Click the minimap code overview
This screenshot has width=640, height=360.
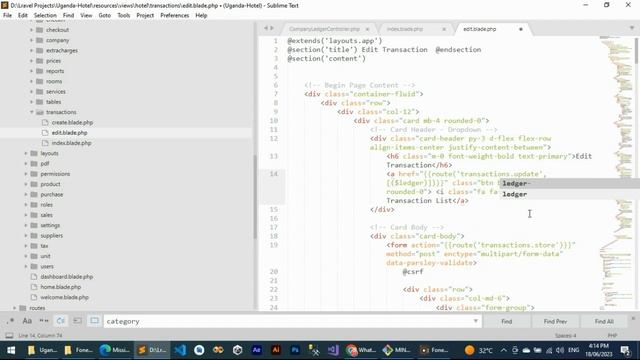616,173
